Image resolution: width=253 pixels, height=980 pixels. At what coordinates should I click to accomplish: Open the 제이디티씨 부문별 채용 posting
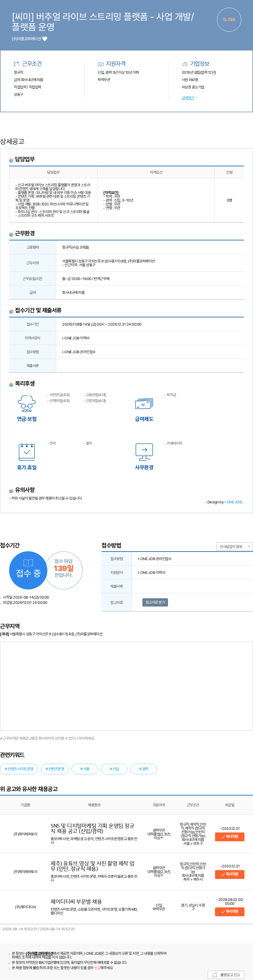pyautogui.click(x=76, y=902)
